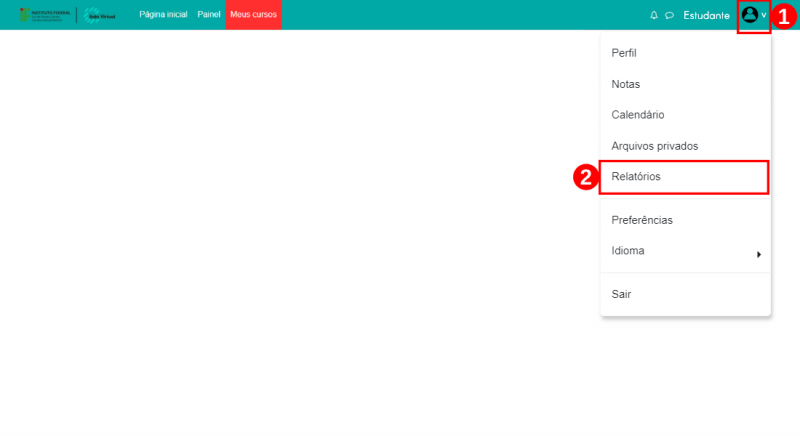
Task: Open the notifications bell icon
Action: pos(654,15)
